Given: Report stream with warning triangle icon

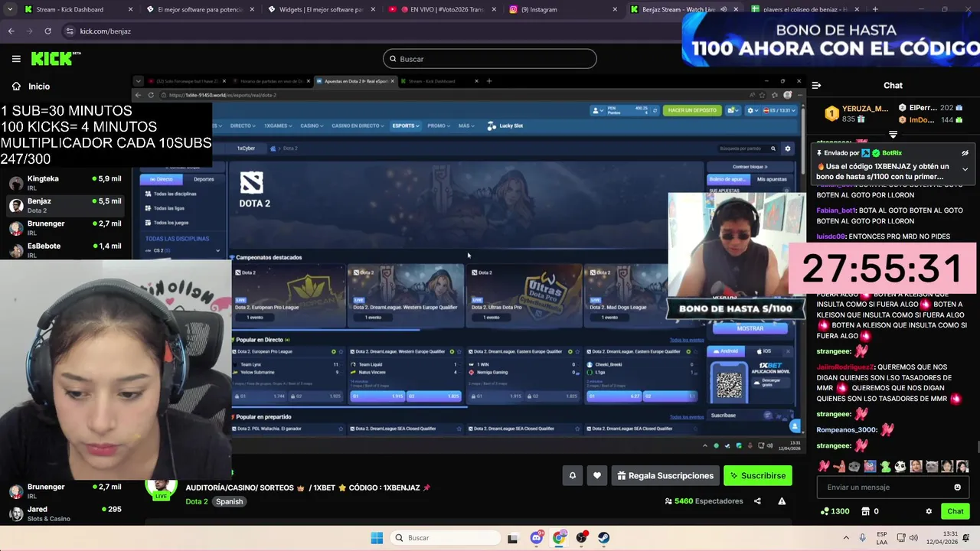Looking at the screenshot, I should (x=782, y=501).
